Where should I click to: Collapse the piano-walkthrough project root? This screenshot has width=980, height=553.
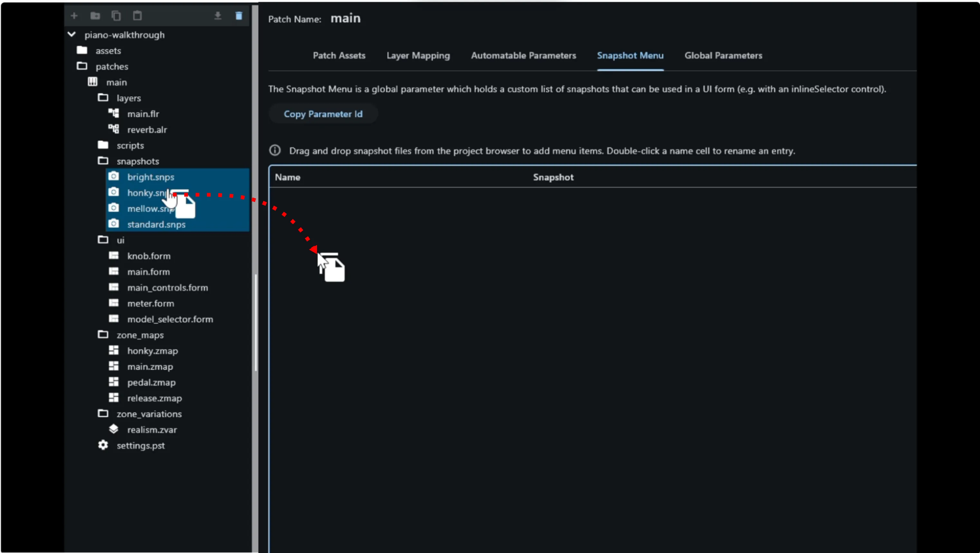[x=71, y=35]
